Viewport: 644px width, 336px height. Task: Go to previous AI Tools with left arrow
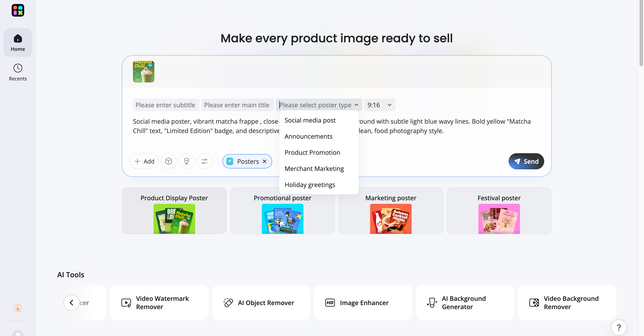[72, 303]
